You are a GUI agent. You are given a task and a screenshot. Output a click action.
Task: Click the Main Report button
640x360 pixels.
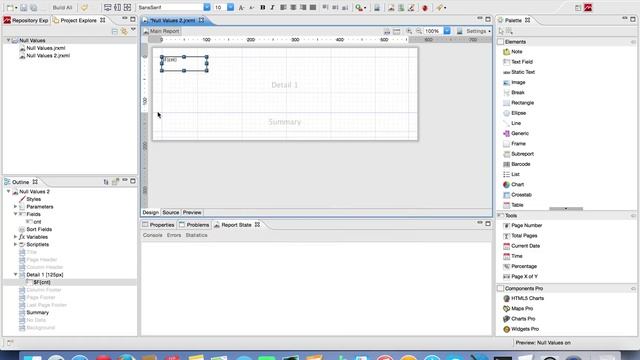161,31
